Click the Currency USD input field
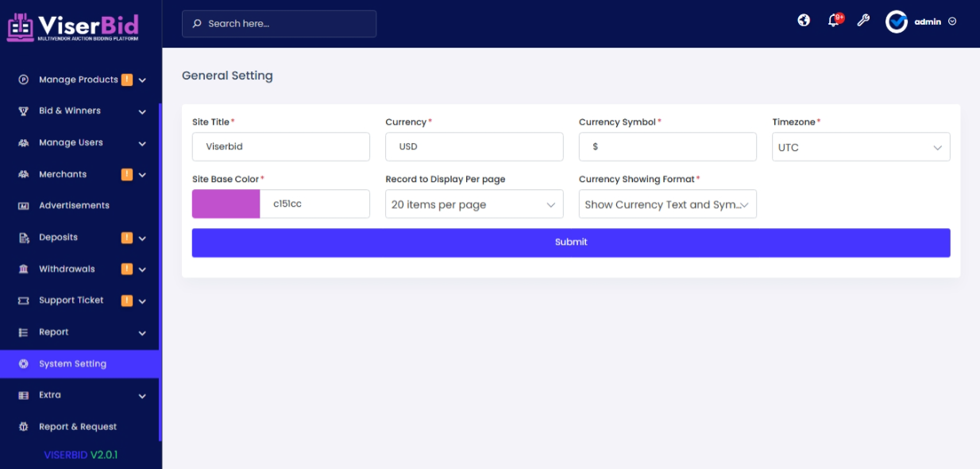The height and width of the screenshot is (469, 980). pyautogui.click(x=474, y=147)
